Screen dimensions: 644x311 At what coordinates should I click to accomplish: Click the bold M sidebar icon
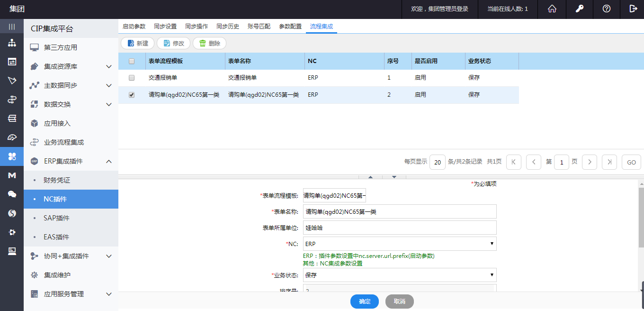[12, 175]
